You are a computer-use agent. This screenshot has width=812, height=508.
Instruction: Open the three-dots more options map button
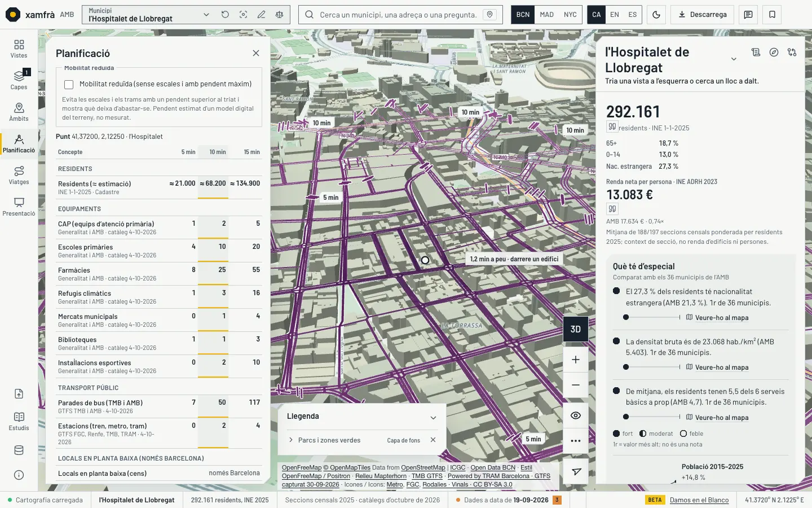coord(575,441)
